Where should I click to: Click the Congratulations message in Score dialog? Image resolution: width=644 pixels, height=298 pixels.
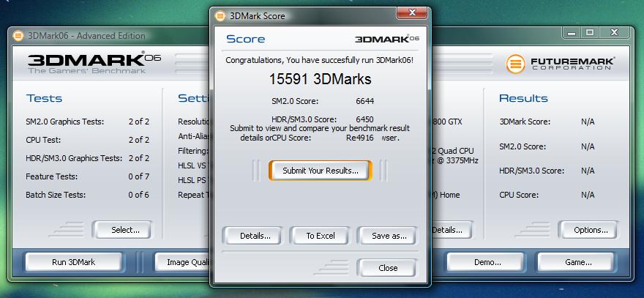click(320, 60)
